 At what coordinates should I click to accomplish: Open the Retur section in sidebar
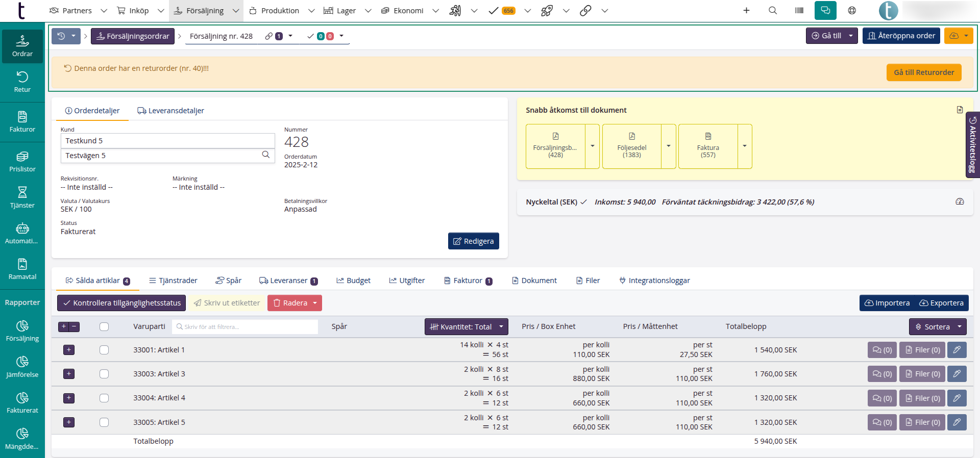point(22,82)
